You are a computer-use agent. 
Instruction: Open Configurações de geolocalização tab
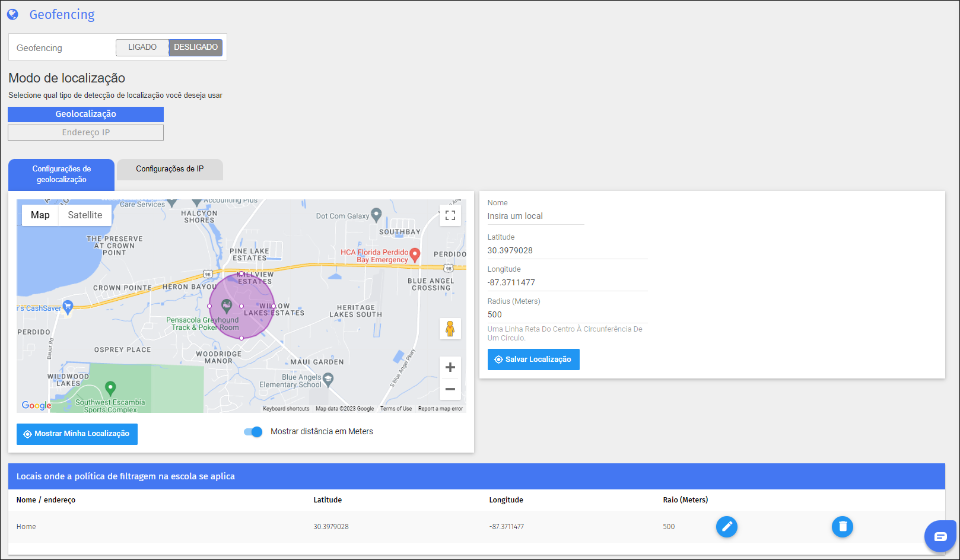pyautogui.click(x=62, y=174)
